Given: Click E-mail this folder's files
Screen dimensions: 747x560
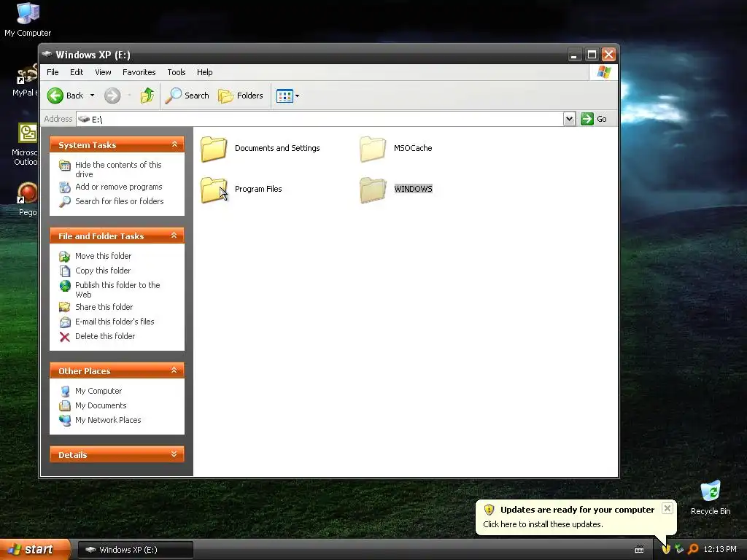Looking at the screenshot, I should [115, 322].
